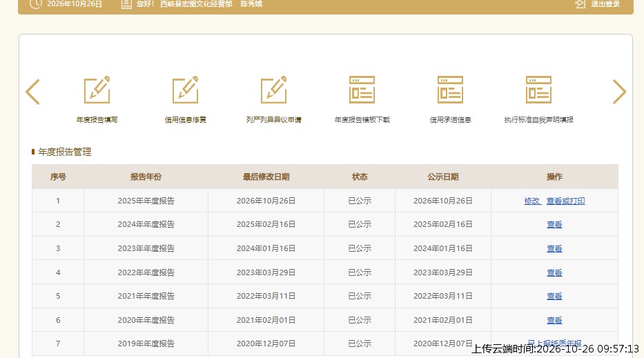This screenshot has width=644, height=358.
Task: Click the 2021年年度报告 cell
Action: [x=146, y=296]
